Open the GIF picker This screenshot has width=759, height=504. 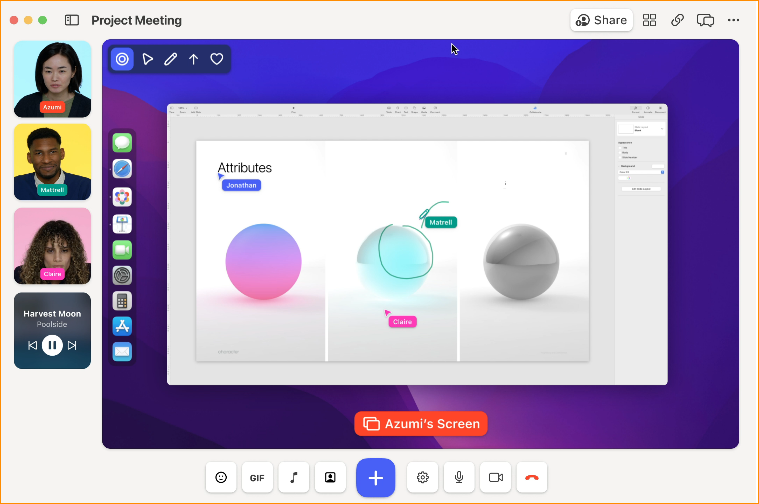257,477
